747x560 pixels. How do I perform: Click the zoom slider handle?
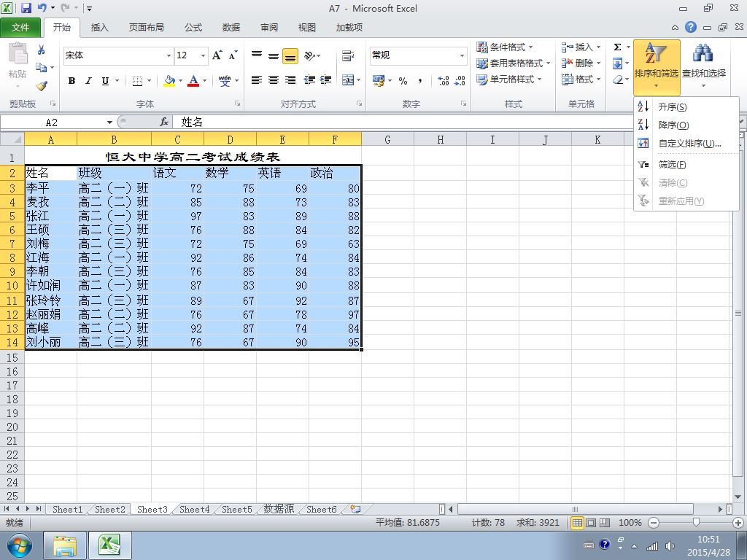click(696, 523)
